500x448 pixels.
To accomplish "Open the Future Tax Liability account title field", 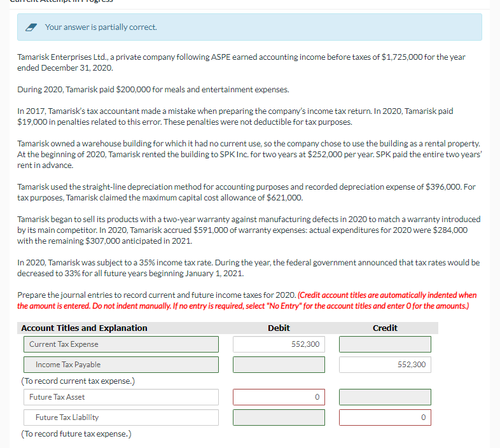I will click(x=121, y=417).
